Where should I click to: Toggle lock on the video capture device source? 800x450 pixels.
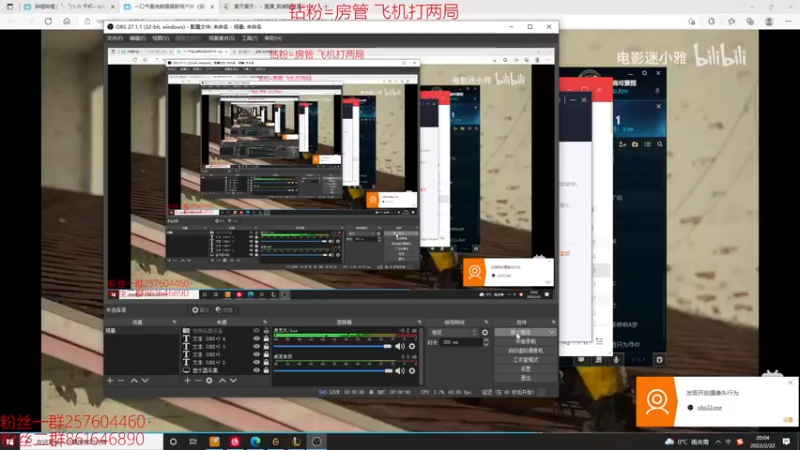point(266,331)
